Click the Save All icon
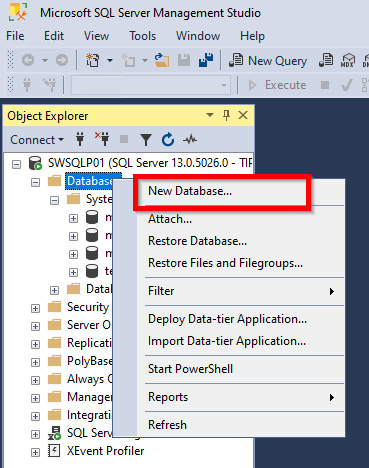Image resolution: width=369 pixels, height=468 pixels. (206, 60)
